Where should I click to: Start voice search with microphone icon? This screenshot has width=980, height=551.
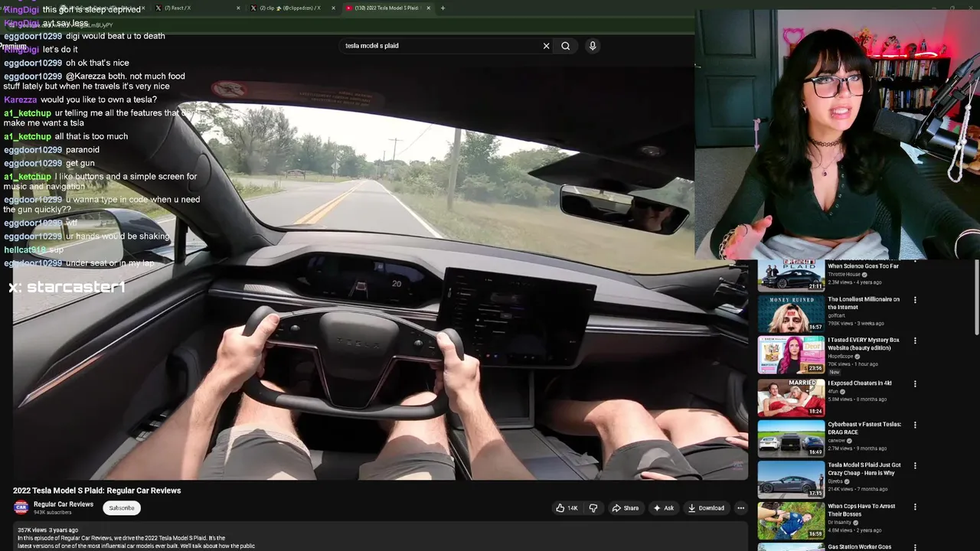(x=593, y=46)
